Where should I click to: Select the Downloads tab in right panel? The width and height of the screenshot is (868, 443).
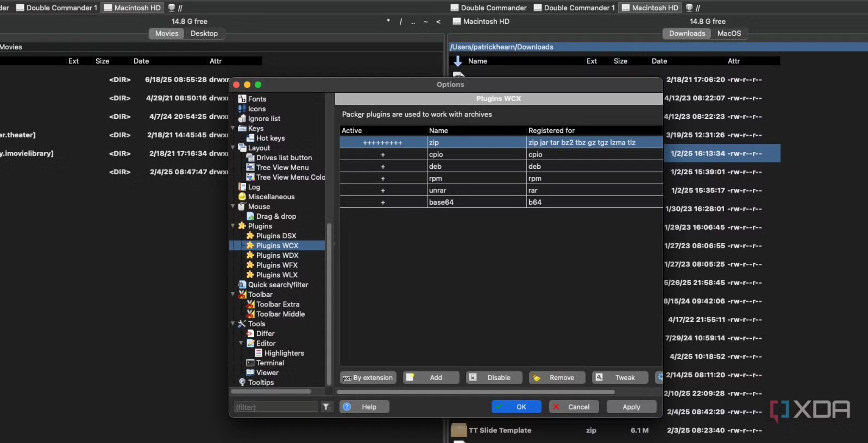[687, 33]
